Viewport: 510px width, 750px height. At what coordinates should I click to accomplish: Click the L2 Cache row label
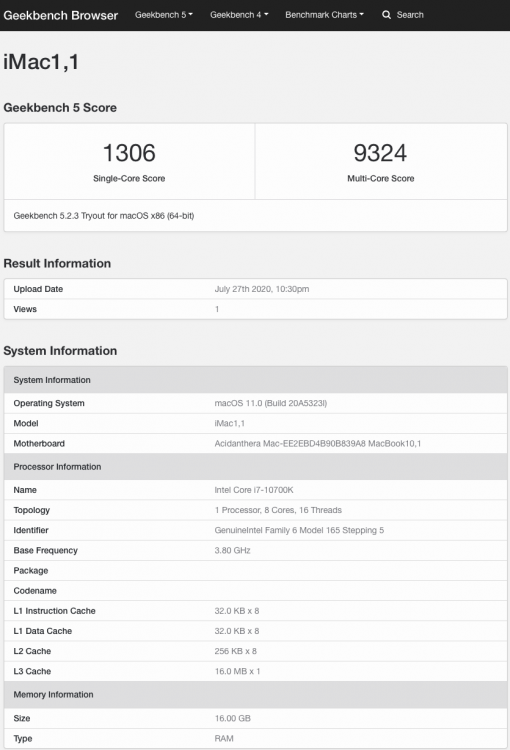(x=32, y=651)
